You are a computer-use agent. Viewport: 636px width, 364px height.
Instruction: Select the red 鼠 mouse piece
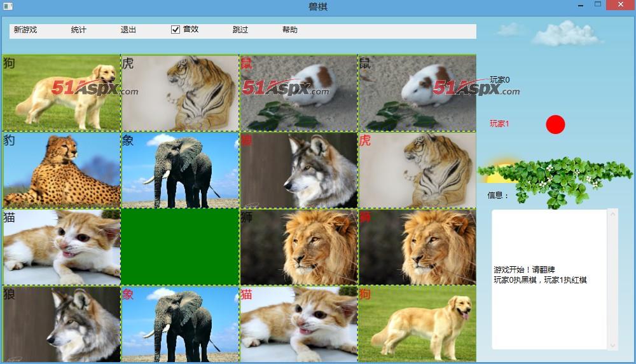pos(298,93)
